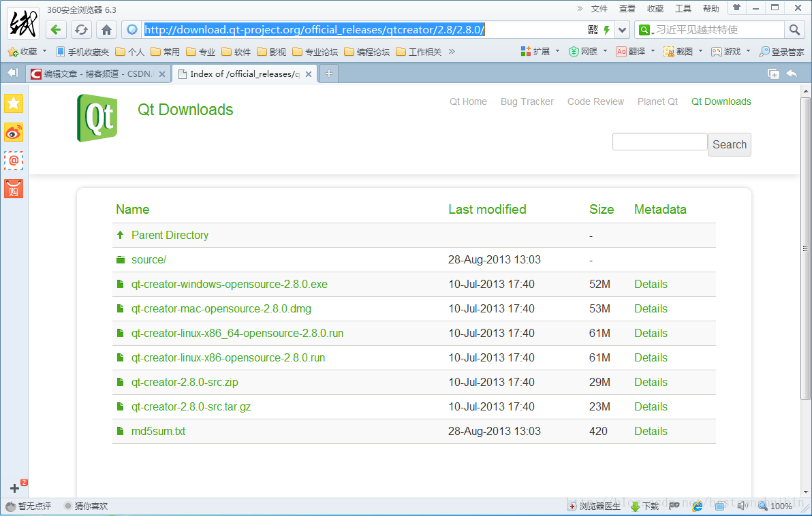Expand the 游戏 dropdown arrow
Viewport: 812px width, 516px height.
(748, 51)
